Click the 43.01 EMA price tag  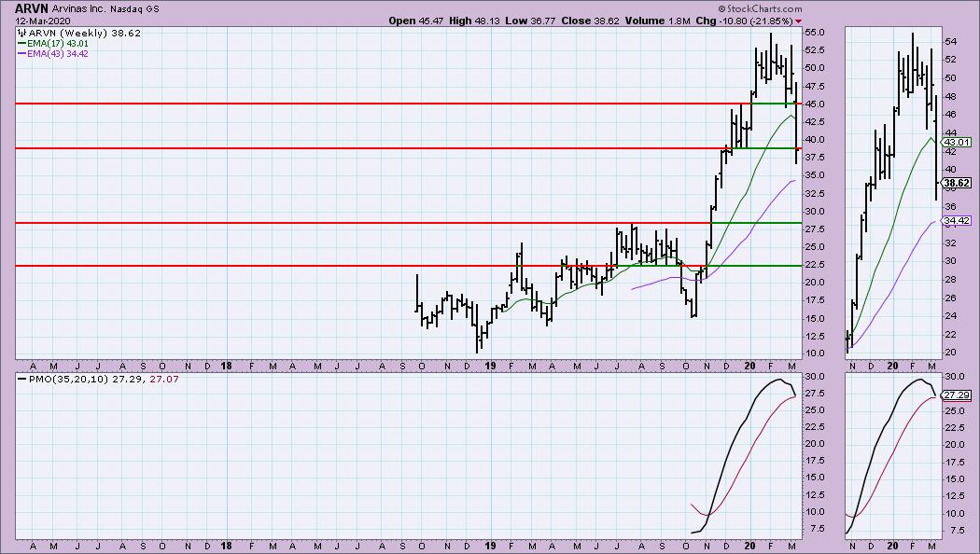click(957, 143)
